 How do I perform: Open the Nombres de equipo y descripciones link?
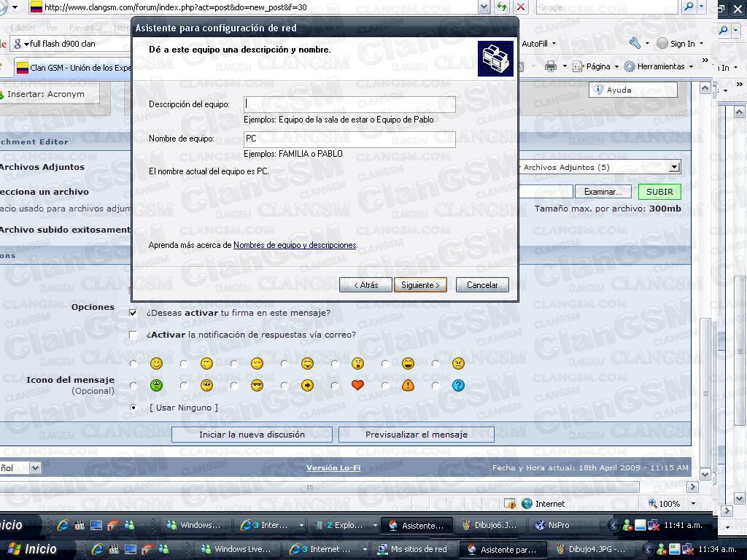(x=293, y=245)
